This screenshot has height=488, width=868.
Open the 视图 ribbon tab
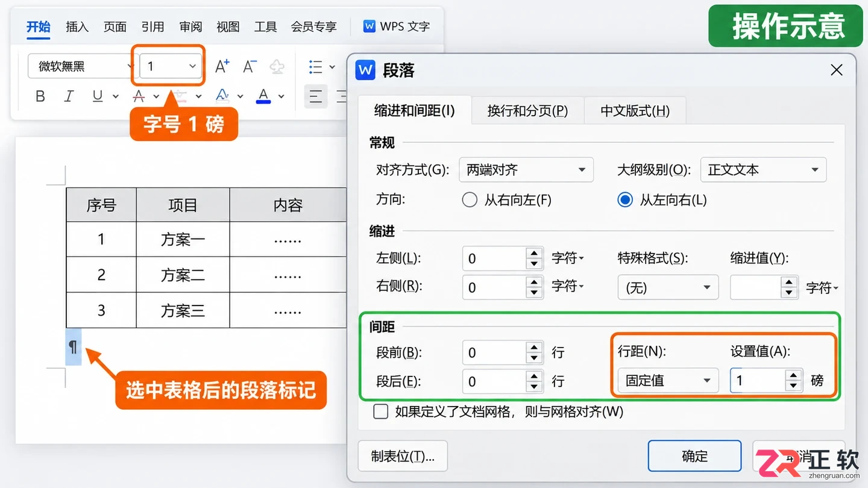coord(228,27)
